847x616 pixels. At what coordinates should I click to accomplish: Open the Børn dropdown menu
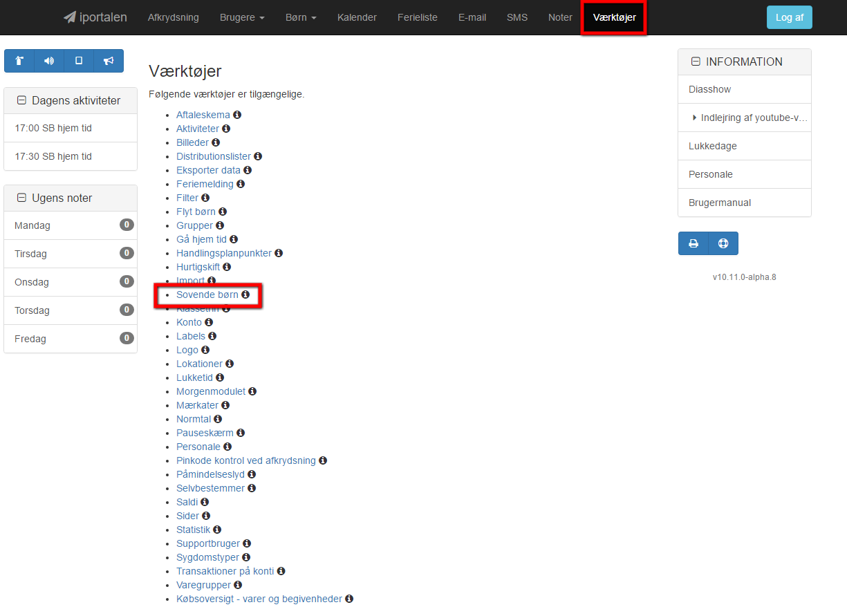(x=301, y=17)
